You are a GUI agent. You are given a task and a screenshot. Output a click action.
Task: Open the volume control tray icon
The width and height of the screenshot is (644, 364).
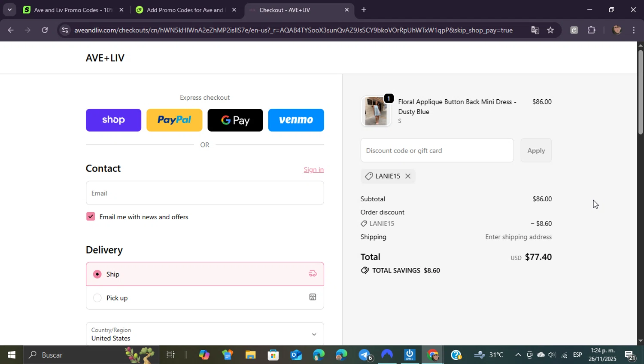(x=552, y=355)
